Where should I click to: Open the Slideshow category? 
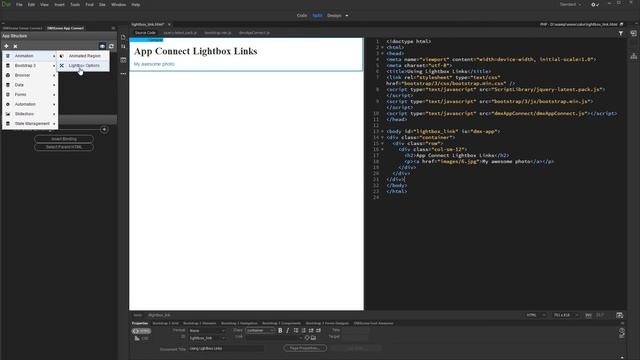click(x=30, y=114)
